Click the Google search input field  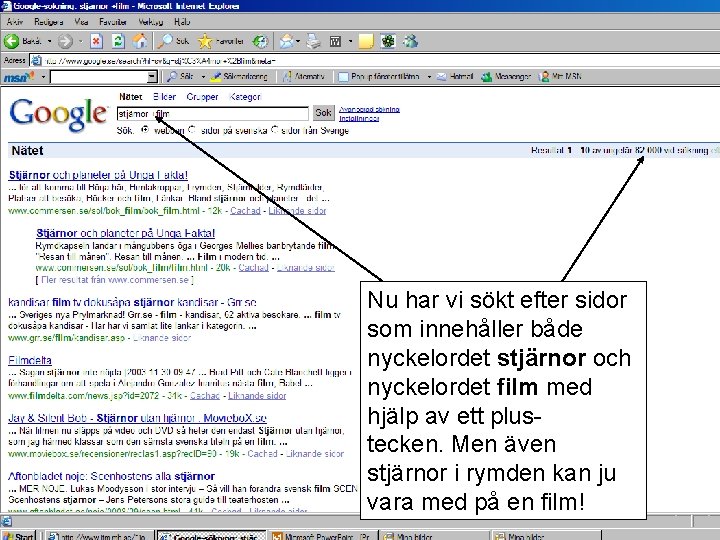(213, 113)
